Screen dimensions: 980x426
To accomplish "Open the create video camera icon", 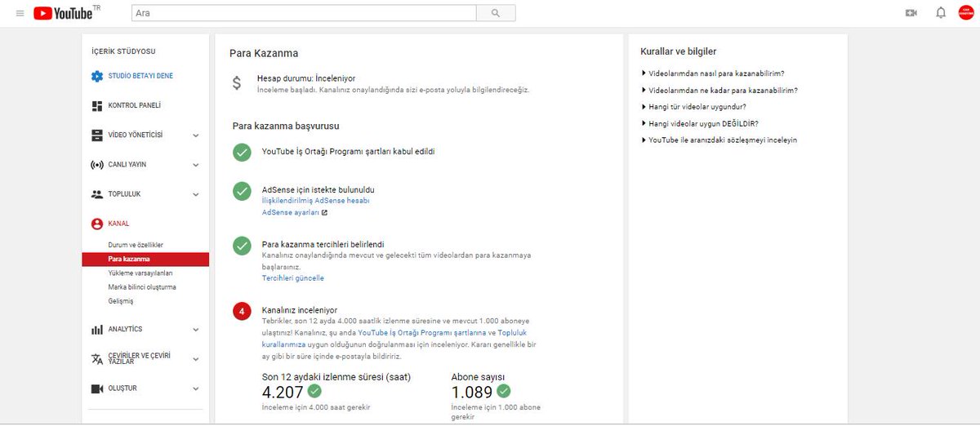I will (911, 13).
